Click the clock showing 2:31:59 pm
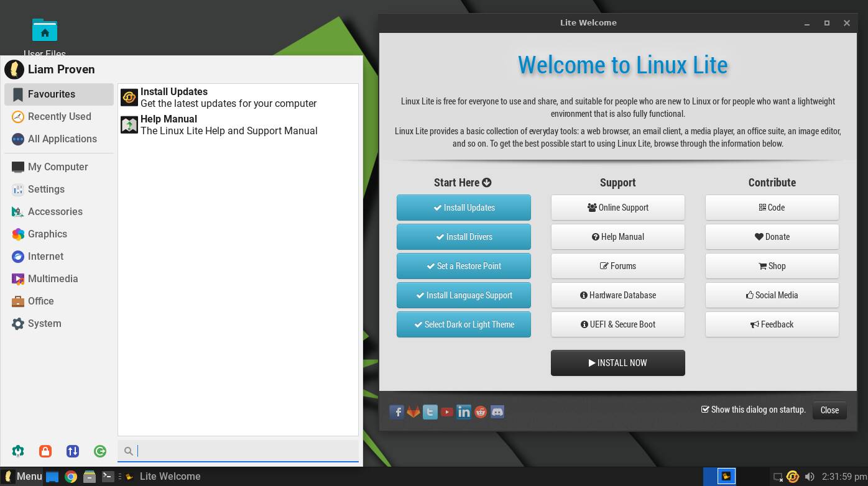Screen dimensions: 868x486 click(844, 477)
